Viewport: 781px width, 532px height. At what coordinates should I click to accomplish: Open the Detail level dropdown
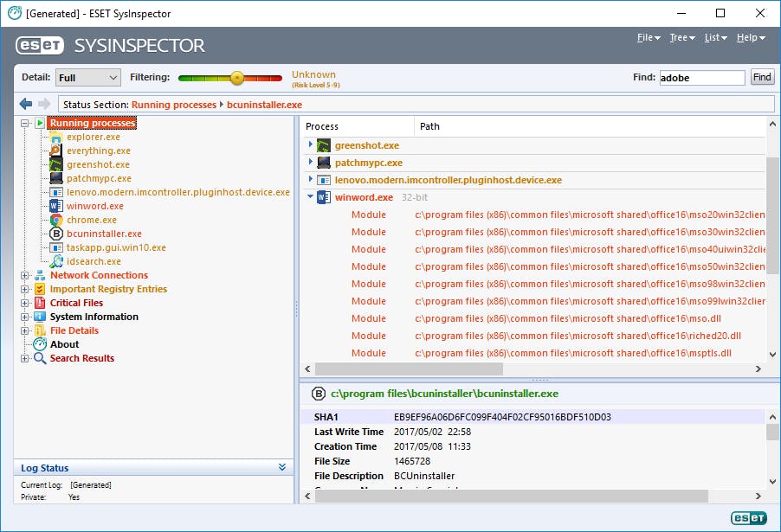coord(88,78)
